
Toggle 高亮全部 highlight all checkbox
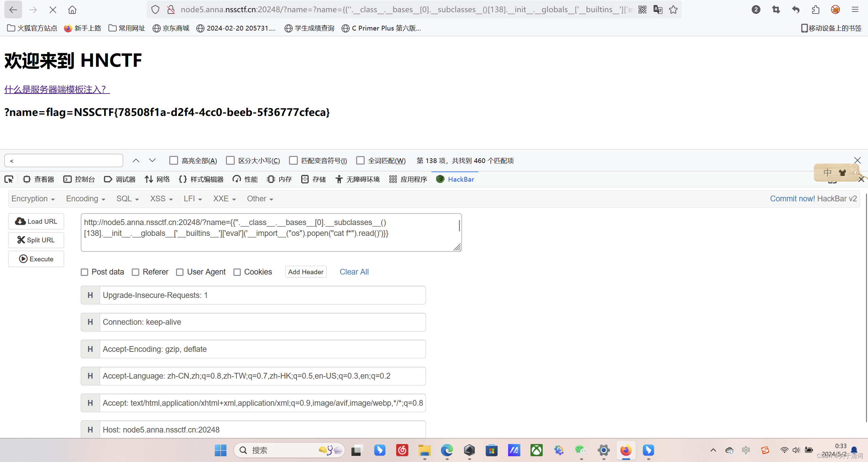(174, 161)
